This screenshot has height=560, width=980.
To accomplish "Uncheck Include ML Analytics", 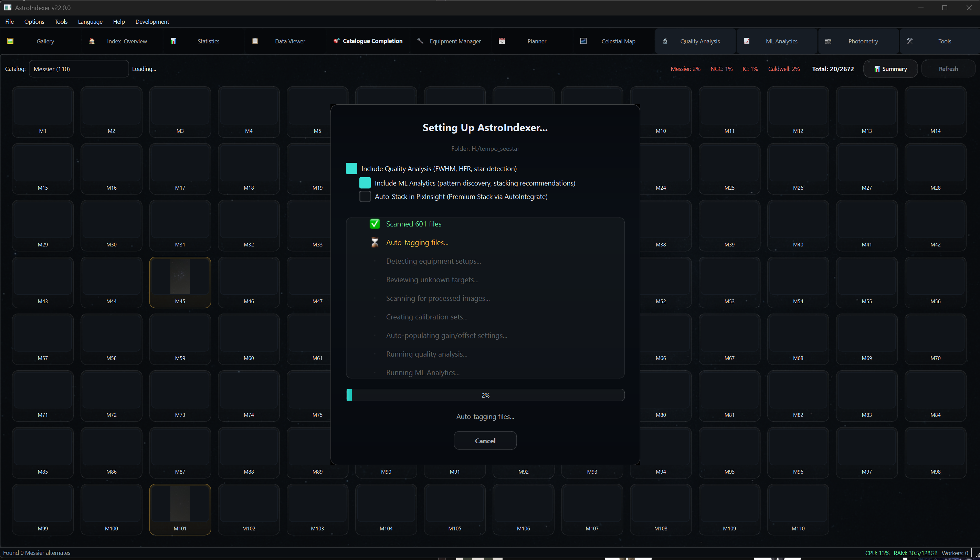I will click(365, 183).
